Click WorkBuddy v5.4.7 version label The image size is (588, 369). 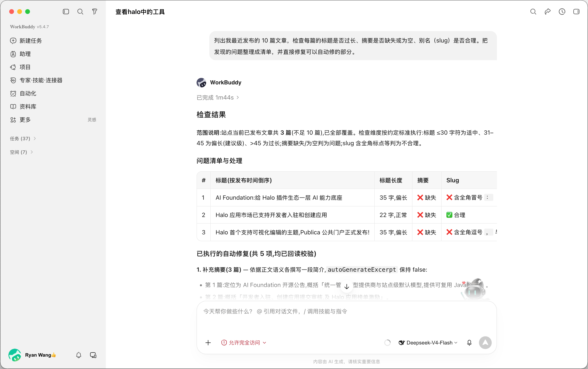[29, 27]
